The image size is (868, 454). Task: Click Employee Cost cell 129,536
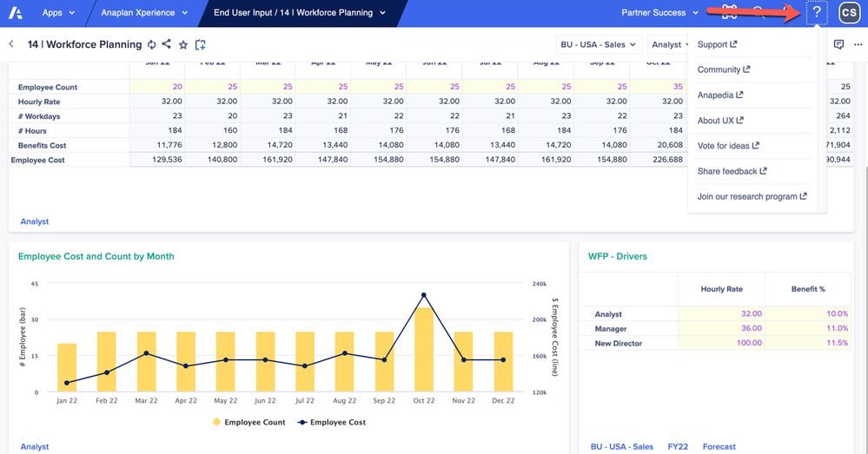click(x=157, y=159)
